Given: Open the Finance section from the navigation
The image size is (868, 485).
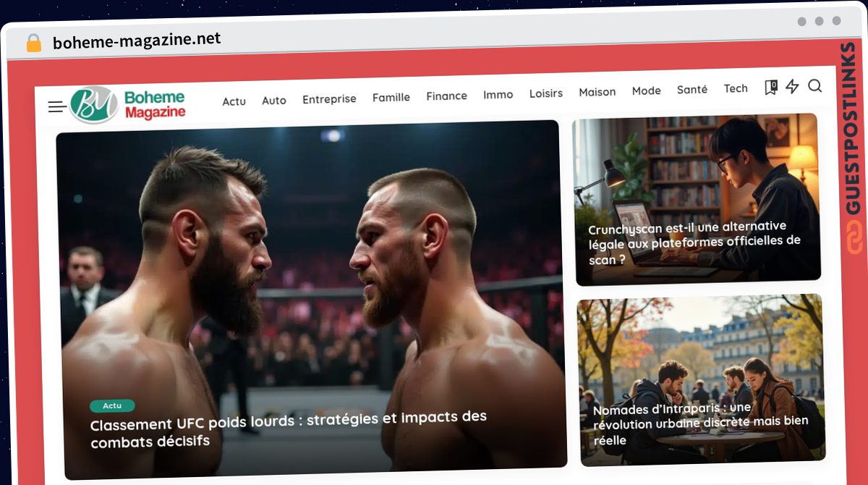Looking at the screenshot, I should (446, 96).
